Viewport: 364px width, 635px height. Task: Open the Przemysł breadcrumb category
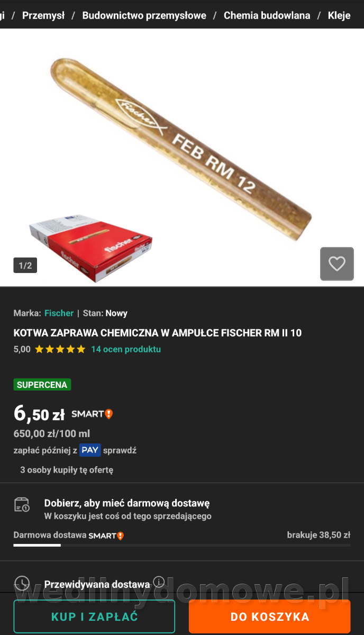(43, 15)
